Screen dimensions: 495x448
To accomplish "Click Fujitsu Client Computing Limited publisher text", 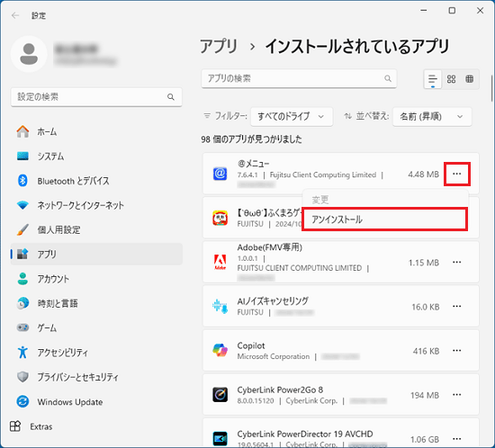I will tap(323, 175).
